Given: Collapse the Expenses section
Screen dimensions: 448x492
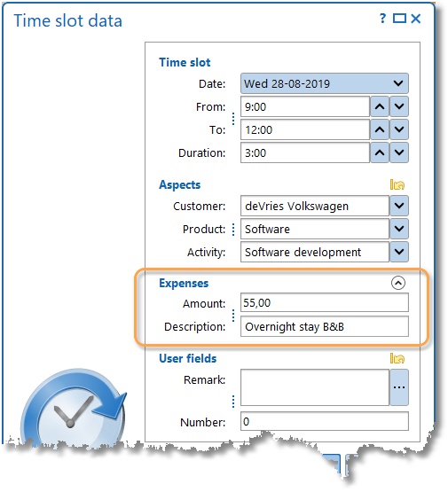Looking at the screenshot, I should point(397,283).
